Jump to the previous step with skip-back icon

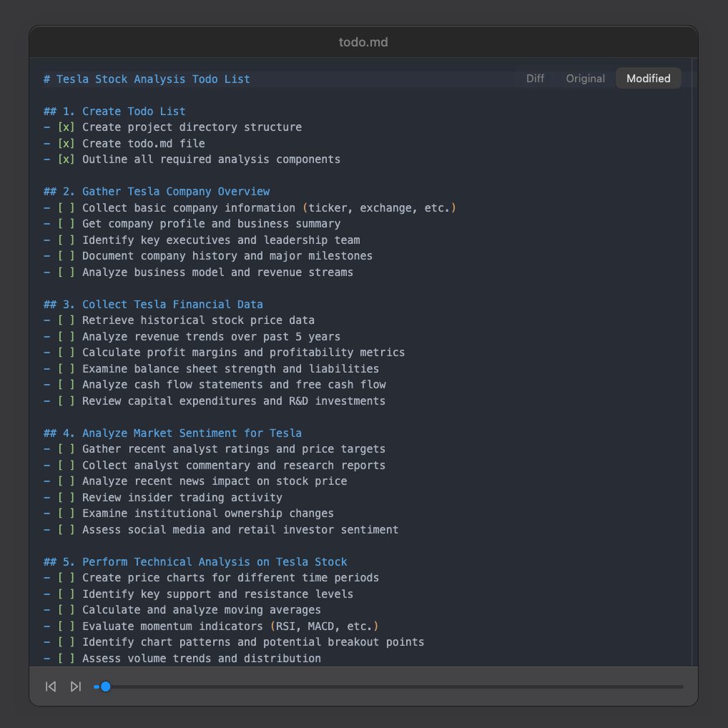coord(51,687)
